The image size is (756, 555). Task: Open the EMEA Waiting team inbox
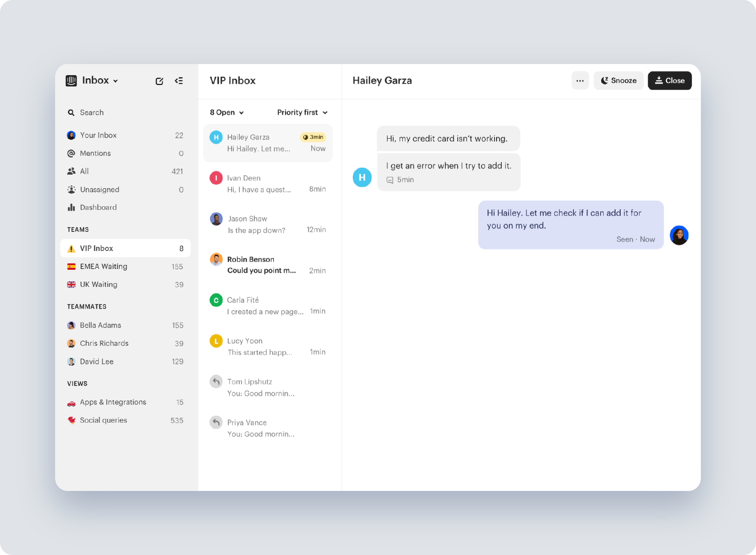(x=103, y=266)
